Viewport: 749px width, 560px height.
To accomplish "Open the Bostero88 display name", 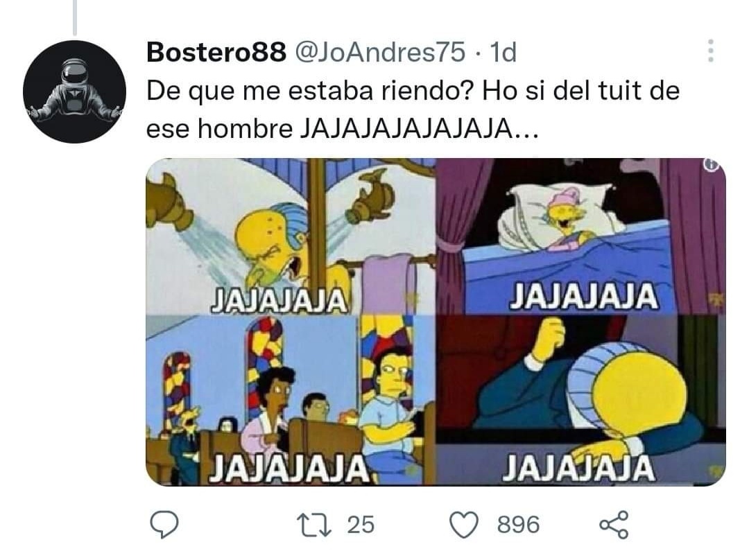I will pos(216,51).
